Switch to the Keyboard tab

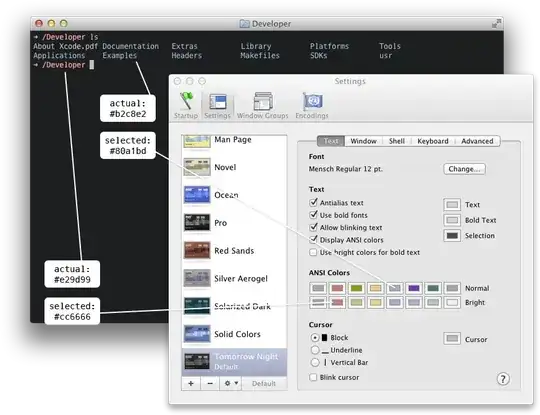(x=433, y=141)
